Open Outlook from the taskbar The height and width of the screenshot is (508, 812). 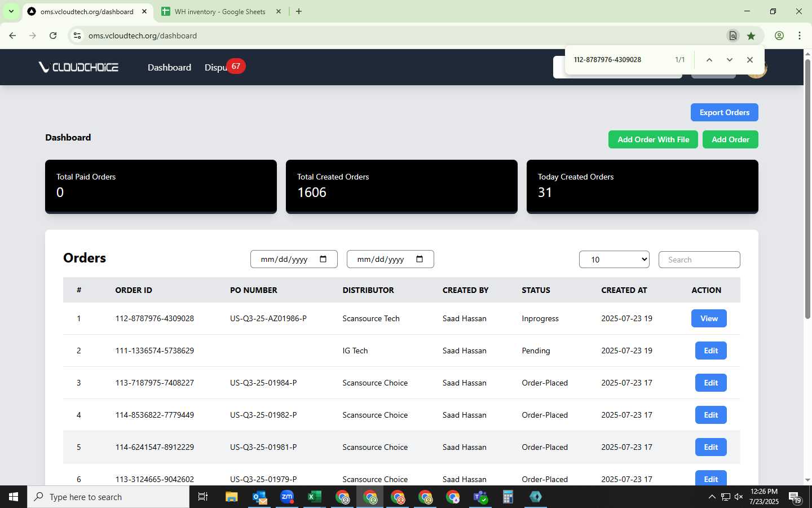(259, 497)
